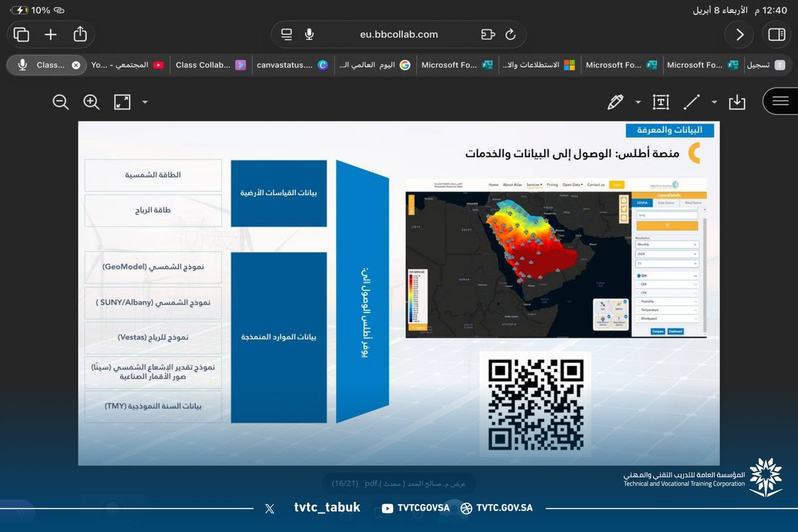
Task: Click Pricing in Atlas navigation bar
Action: (x=552, y=185)
